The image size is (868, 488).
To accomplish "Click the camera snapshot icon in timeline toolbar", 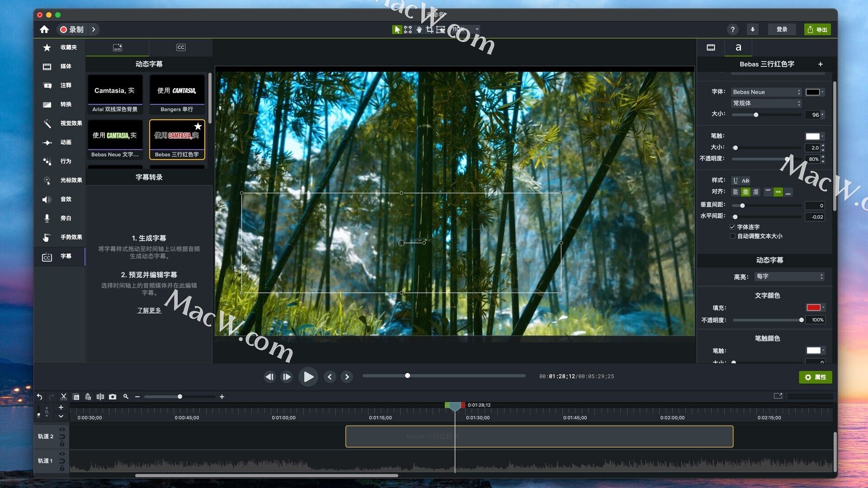I will tap(113, 397).
